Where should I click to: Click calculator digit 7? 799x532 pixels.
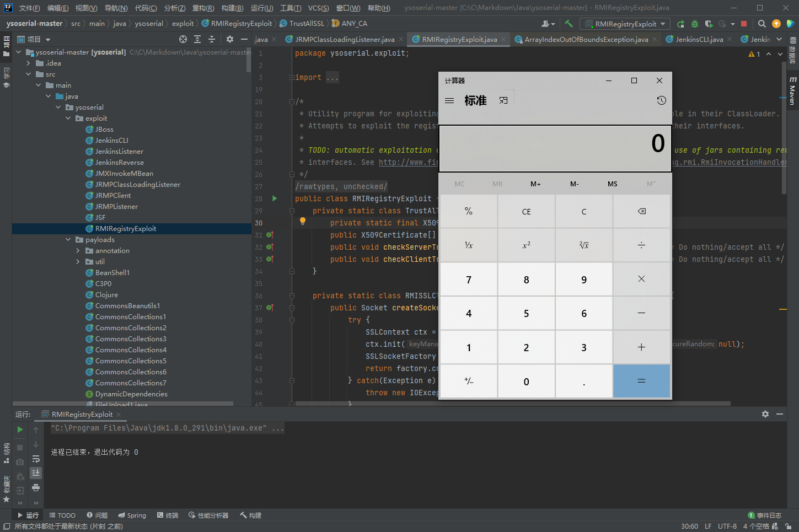[x=469, y=280]
